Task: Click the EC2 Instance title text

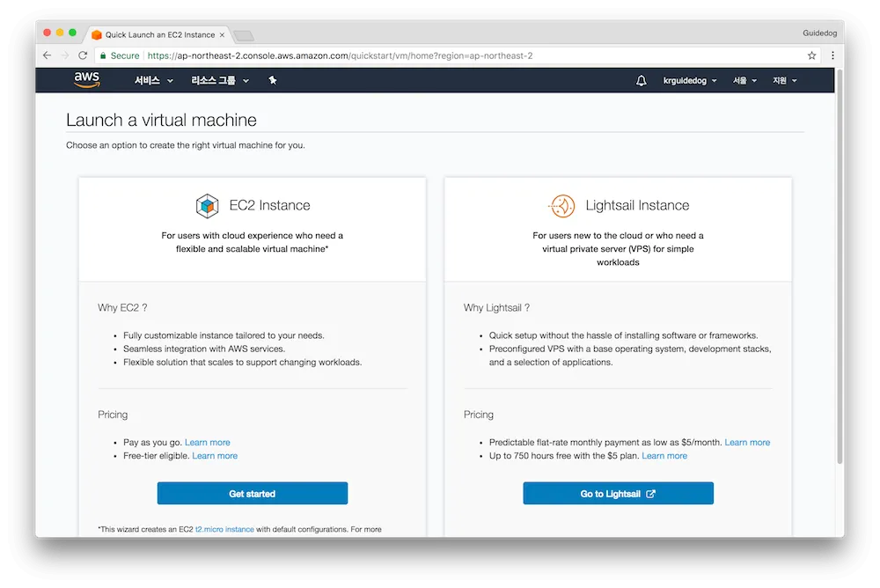Action: (x=269, y=205)
